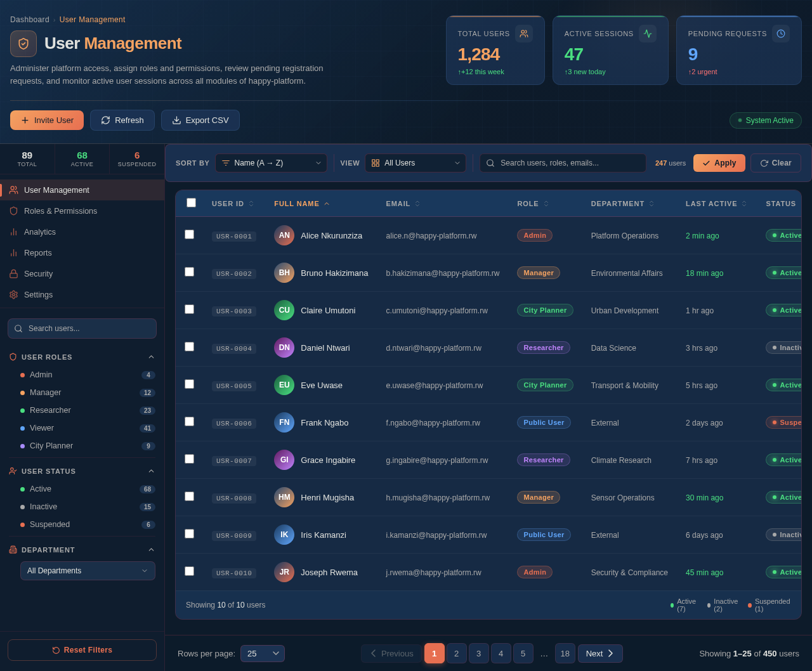Open Security page from sidebar

(x=82, y=274)
